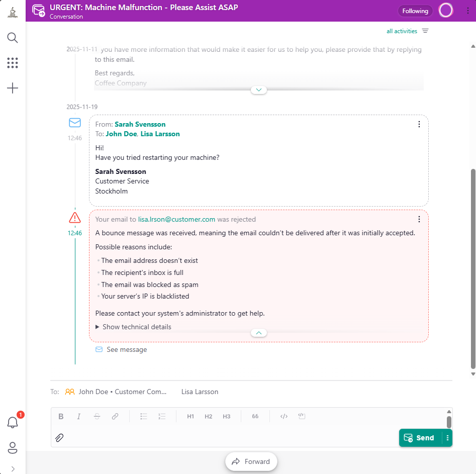Screen dimensions: 476x474
Task: Open the apps grid menu
Action: point(13,63)
